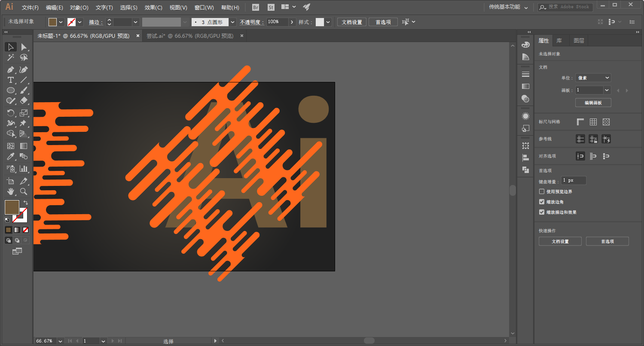Toggle lock guides button in 参考线
Image resolution: width=644 pixels, height=346 pixels.
tap(593, 139)
